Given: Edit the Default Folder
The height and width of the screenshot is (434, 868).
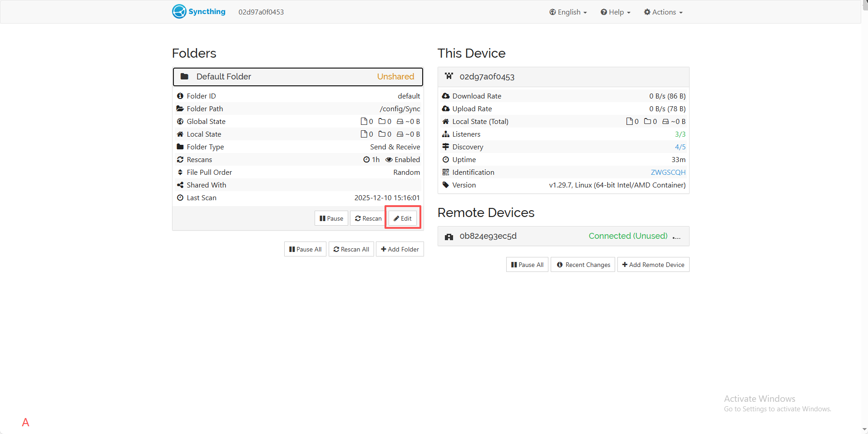Looking at the screenshot, I should 403,218.
